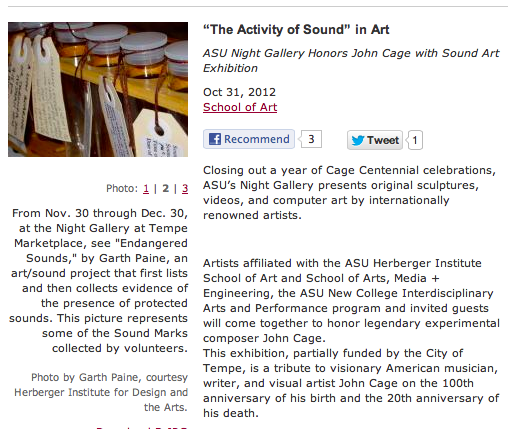
Task: Switch to photo 3
Action: tap(185, 189)
